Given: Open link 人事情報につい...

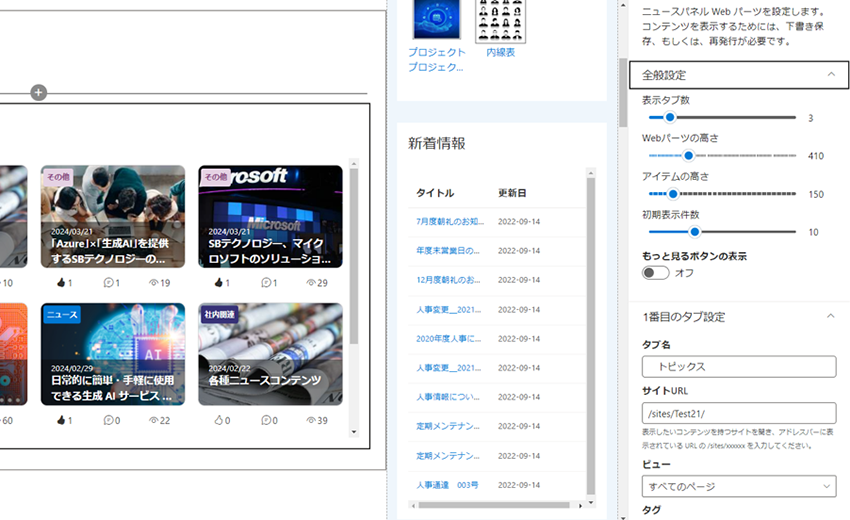Looking at the screenshot, I should pyautogui.click(x=448, y=397).
